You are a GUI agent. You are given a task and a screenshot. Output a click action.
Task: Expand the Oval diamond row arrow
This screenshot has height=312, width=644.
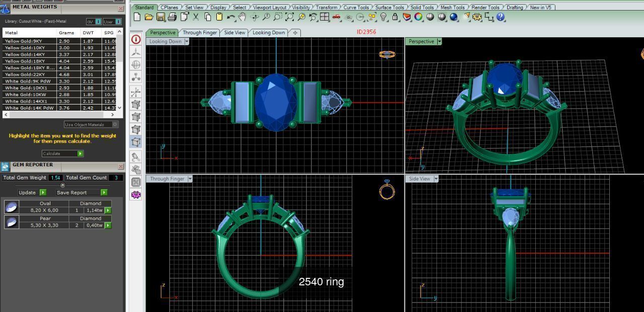(x=108, y=211)
